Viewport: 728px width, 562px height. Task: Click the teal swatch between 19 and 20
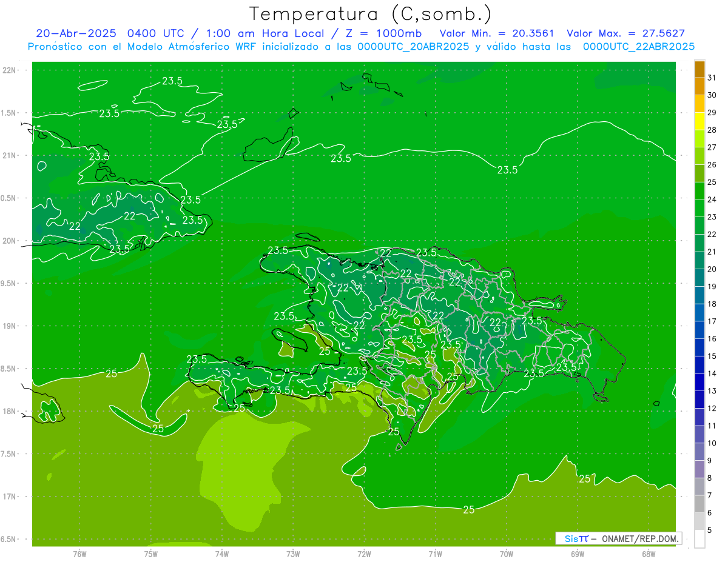click(699, 278)
